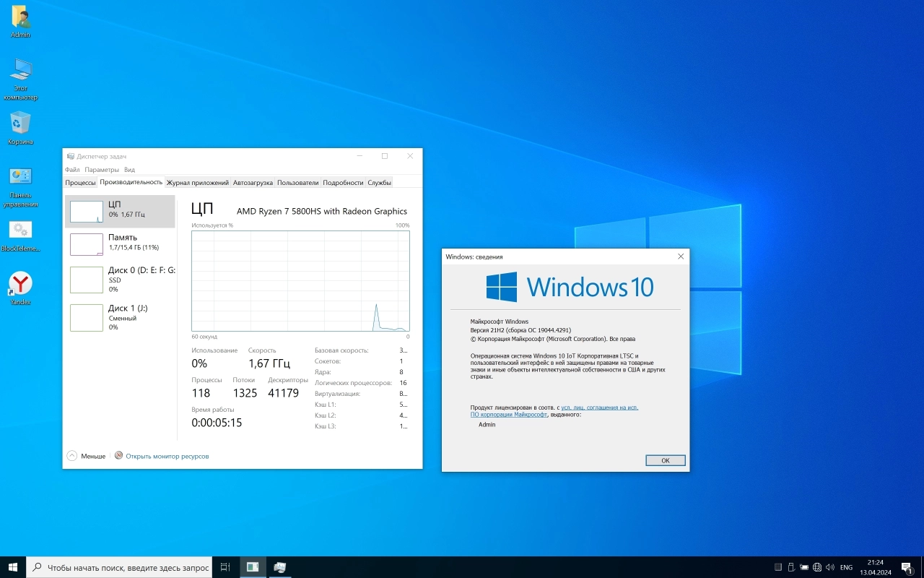Screen dimensions: 924x578
Task: Switch to the Производительность tab
Action: [x=131, y=182]
